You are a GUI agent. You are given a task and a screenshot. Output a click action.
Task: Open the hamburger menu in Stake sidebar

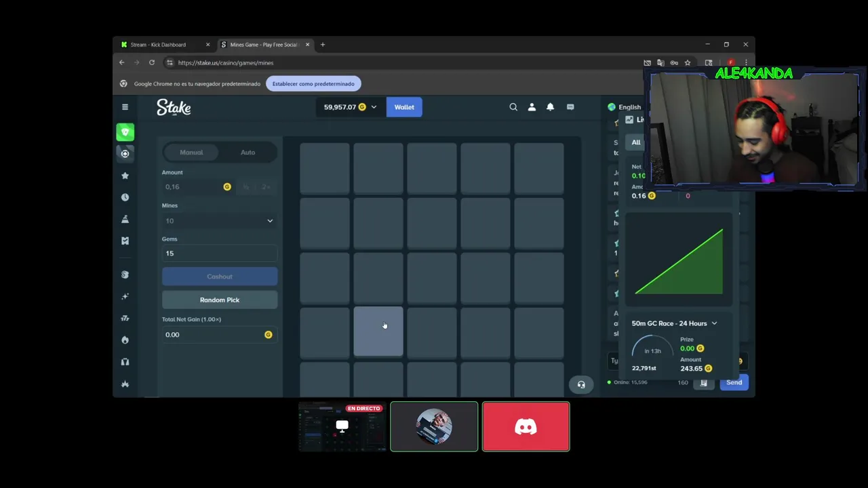point(125,107)
